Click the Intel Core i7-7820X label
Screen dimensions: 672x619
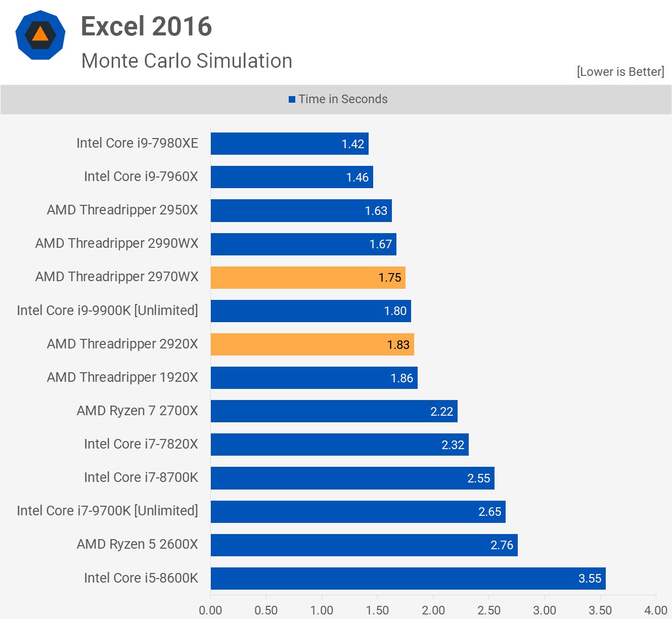pos(141,444)
